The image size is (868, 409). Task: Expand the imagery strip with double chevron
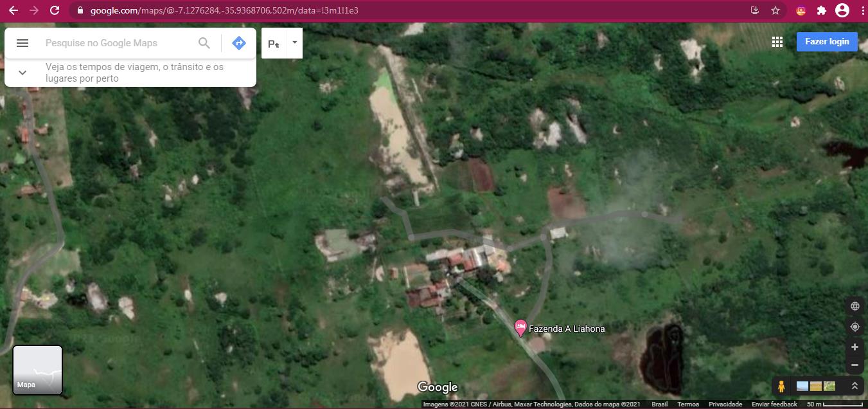tap(855, 386)
